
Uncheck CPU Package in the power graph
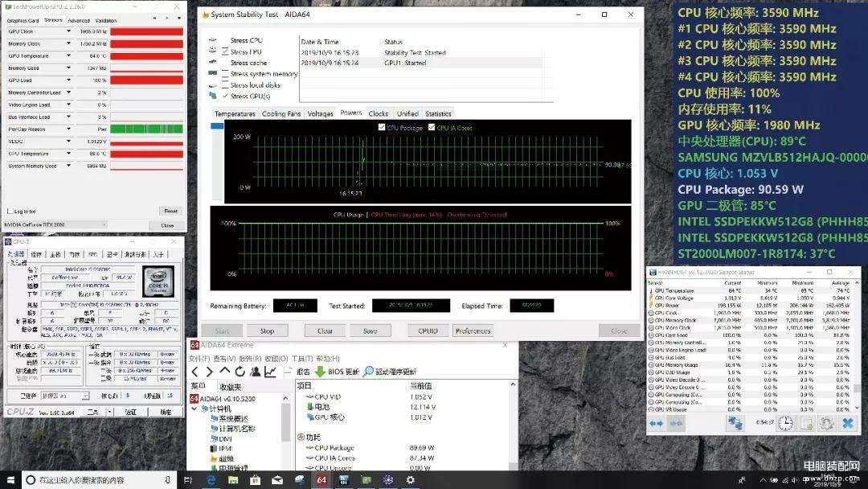(x=382, y=127)
